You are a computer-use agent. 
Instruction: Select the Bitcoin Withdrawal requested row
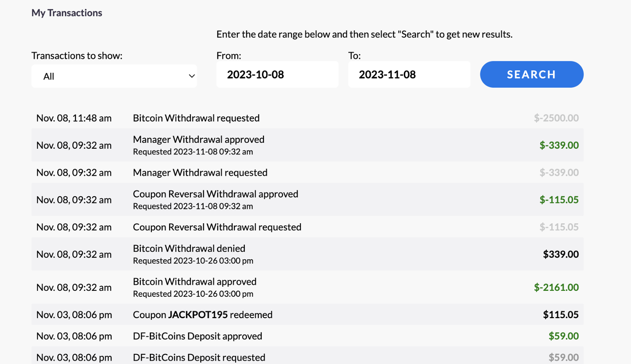(196, 118)
